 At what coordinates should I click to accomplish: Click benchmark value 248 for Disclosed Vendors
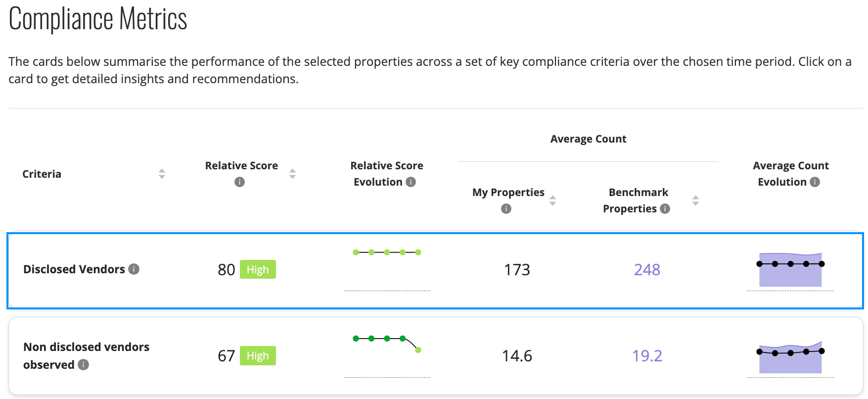tap(647, 269)
